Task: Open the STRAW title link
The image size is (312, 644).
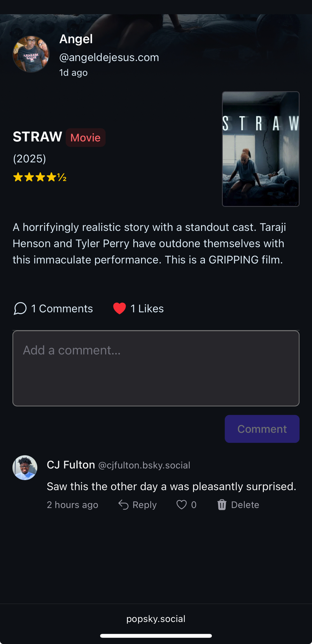Action: tap(37, 137)
